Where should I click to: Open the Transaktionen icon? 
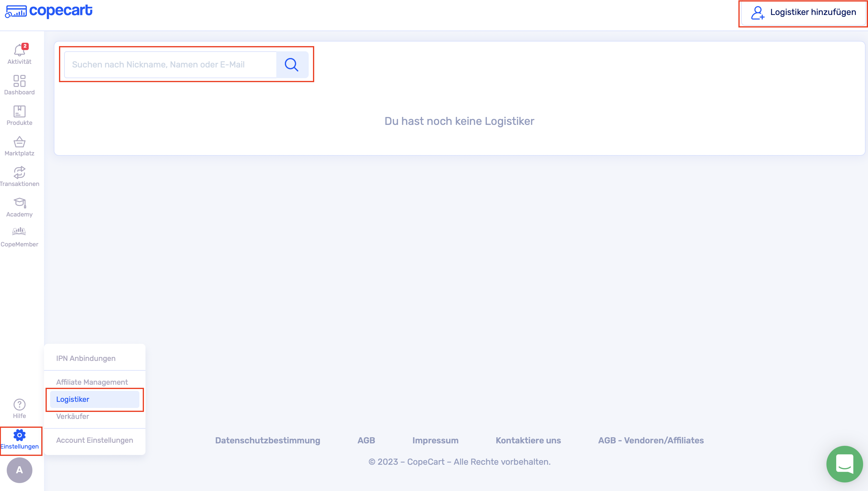pos(19,172)
